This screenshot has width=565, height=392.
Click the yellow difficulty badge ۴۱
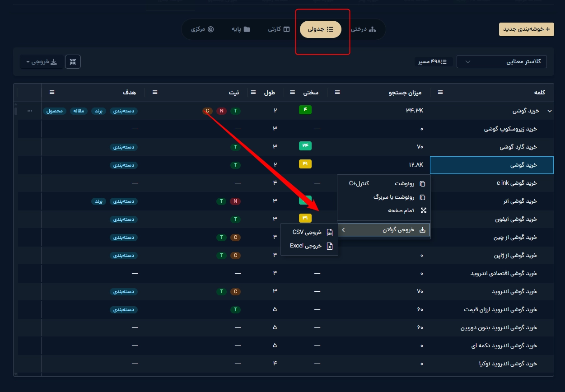point(305,164)
